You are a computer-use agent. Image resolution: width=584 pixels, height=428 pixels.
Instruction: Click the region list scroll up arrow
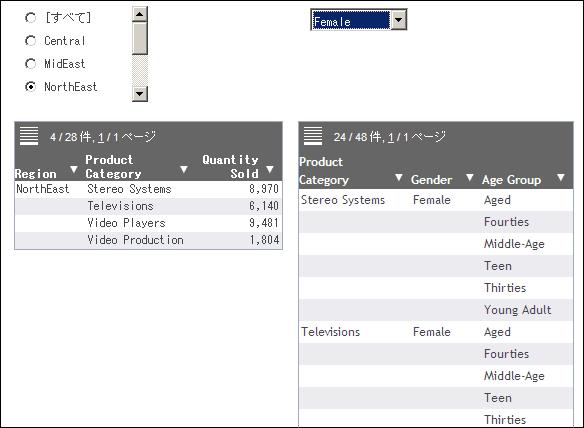point(140,15)
